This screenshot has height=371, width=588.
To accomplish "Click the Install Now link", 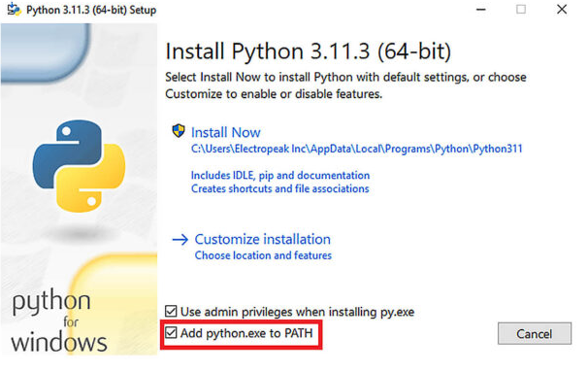I will 225,132.
